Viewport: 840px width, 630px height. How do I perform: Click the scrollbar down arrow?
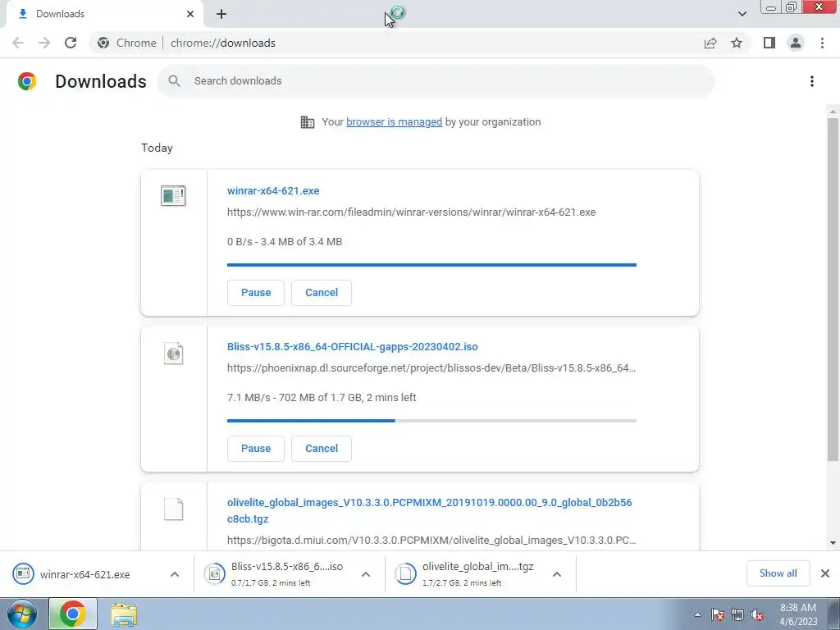(833, 543)
